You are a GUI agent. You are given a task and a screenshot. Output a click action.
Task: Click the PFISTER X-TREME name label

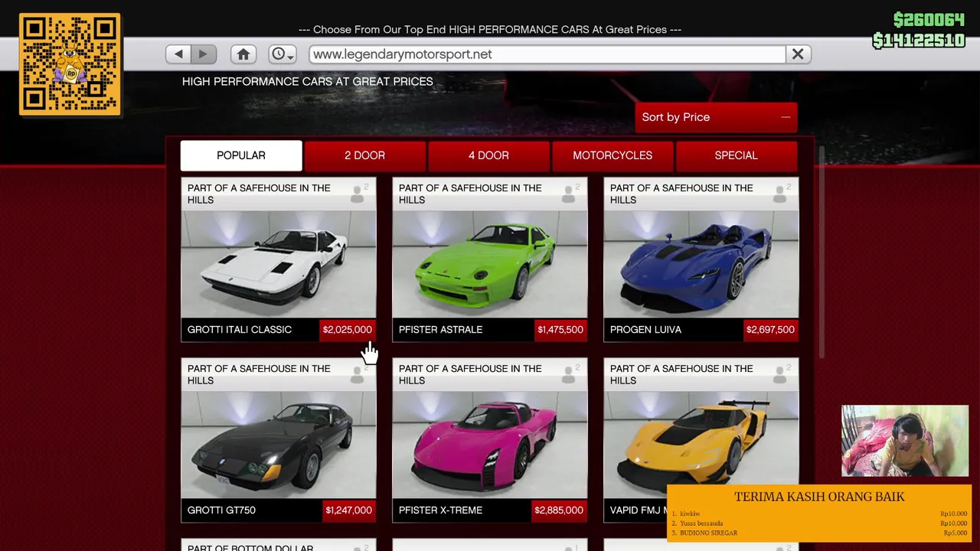[440, 510]
